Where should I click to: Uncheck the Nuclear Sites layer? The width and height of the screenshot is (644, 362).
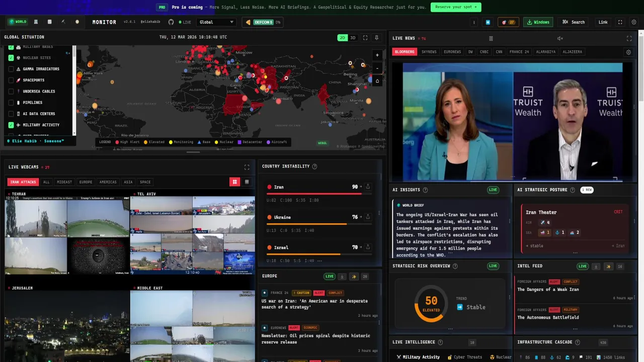[11, 58]
